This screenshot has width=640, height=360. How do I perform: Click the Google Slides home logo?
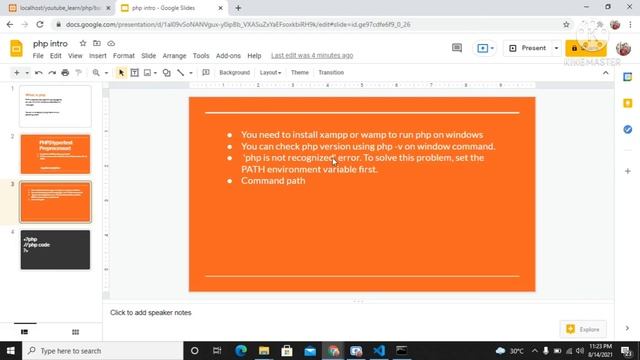click(x=16, y=49)
